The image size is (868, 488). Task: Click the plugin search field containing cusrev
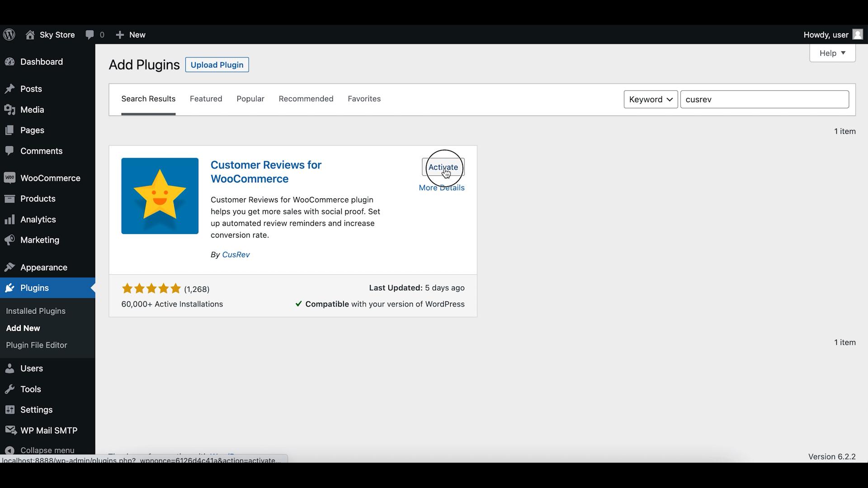(x=764, y=99)
